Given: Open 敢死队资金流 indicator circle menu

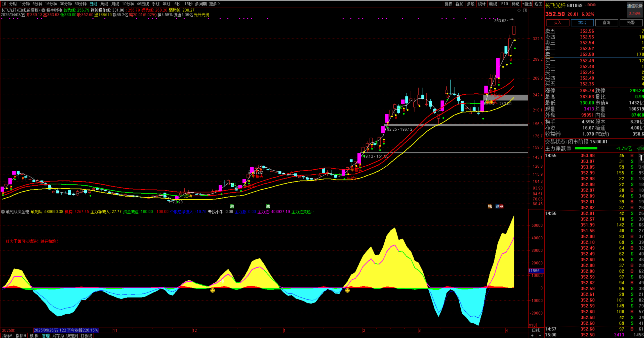Looking at the screenshot, I should point(3,212).
